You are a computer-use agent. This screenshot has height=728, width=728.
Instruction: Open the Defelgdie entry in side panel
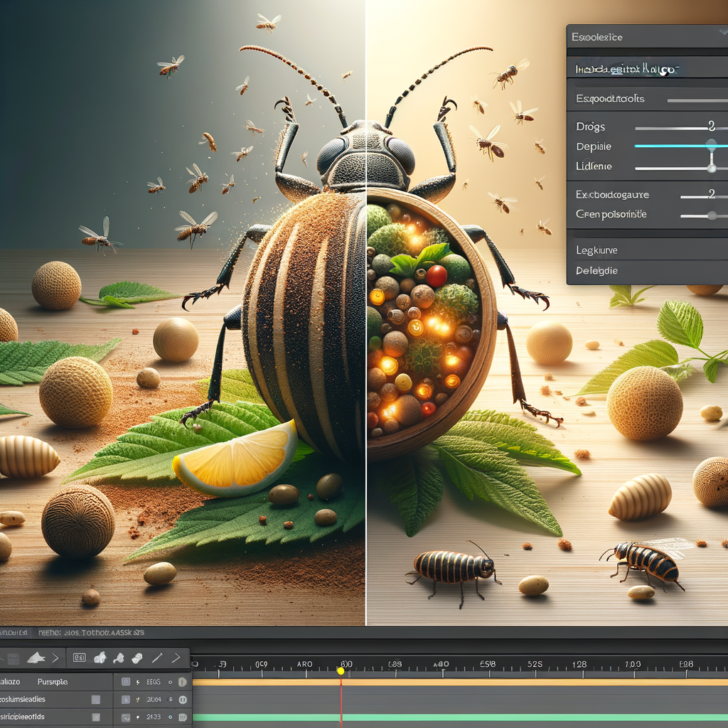596,271
